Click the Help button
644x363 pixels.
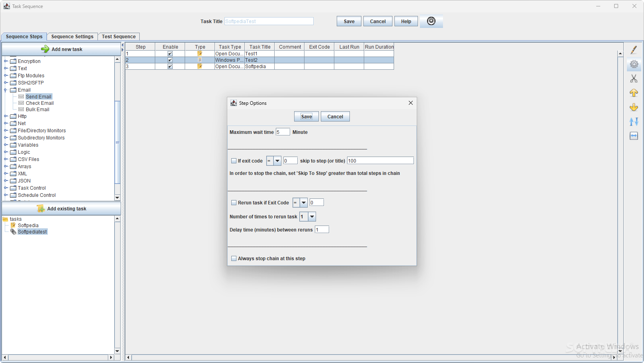[406, 21]
